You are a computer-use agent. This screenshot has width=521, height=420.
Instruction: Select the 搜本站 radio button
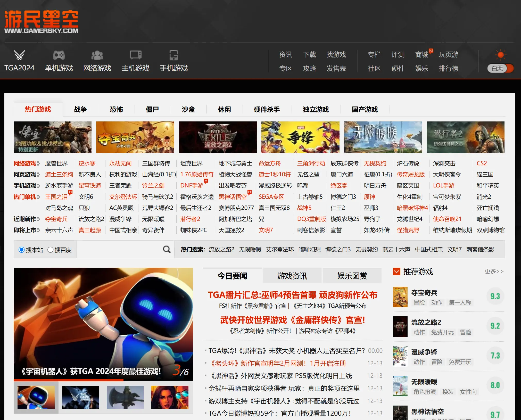click(22, 250)
